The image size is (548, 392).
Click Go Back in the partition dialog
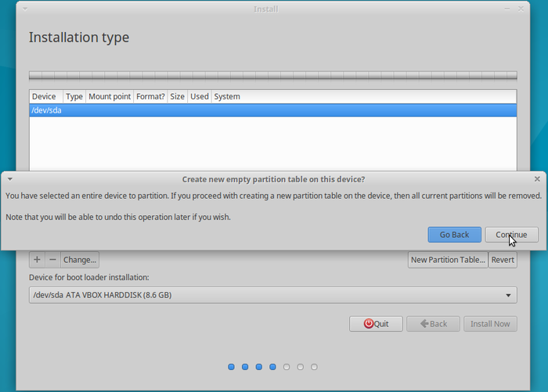(454, 235)
